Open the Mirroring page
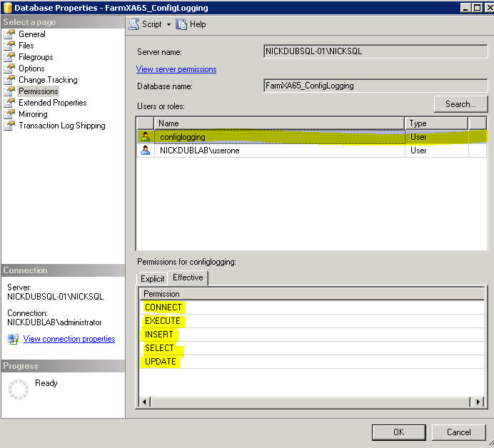 click(x=33, y=114)
